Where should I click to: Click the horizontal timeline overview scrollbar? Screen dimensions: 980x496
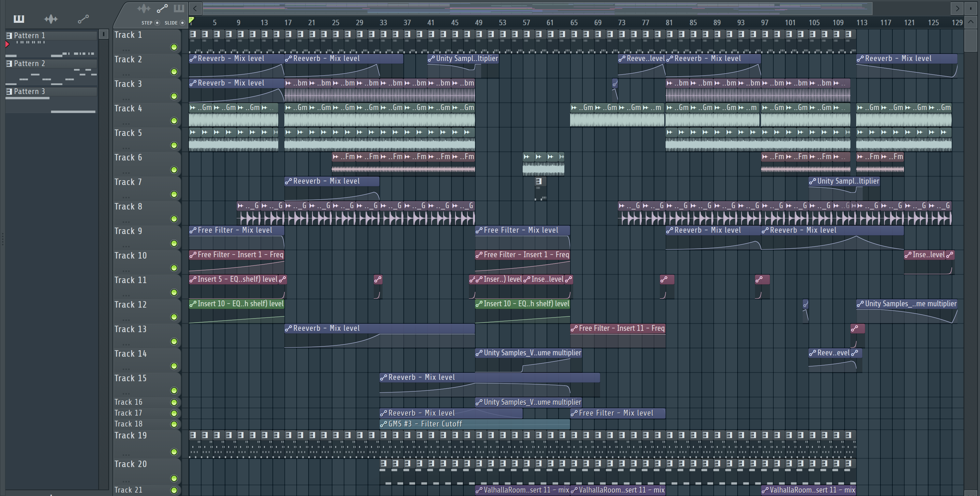pyautogui.click(x=537, y=8)
